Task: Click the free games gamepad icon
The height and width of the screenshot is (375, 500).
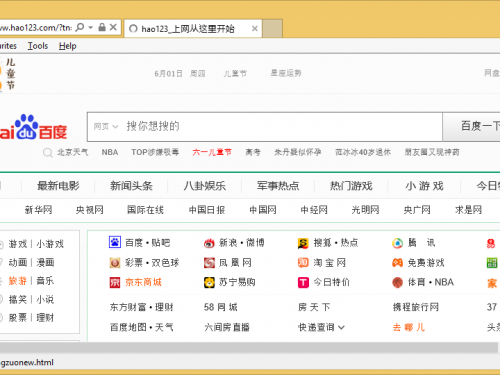Action: click(x=397, y=263)
